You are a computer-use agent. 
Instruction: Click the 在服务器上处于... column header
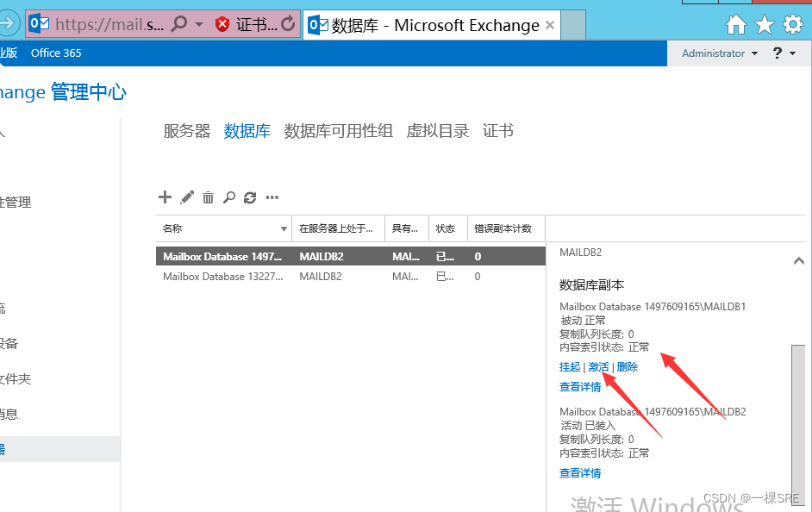click(336, 228)
